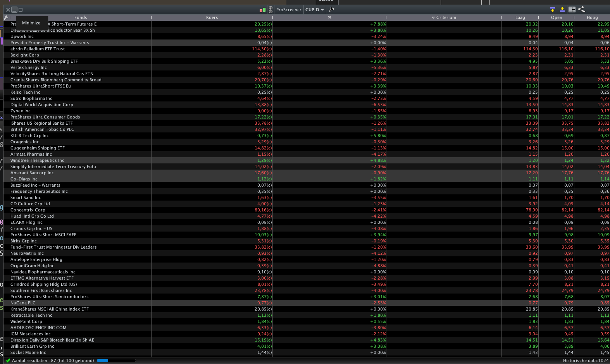Image resolution: width=610 pixels, height=364 pixels.
Task: Select ETFMG Alternative Harvest ETF row
Action: tap(307, 278)
